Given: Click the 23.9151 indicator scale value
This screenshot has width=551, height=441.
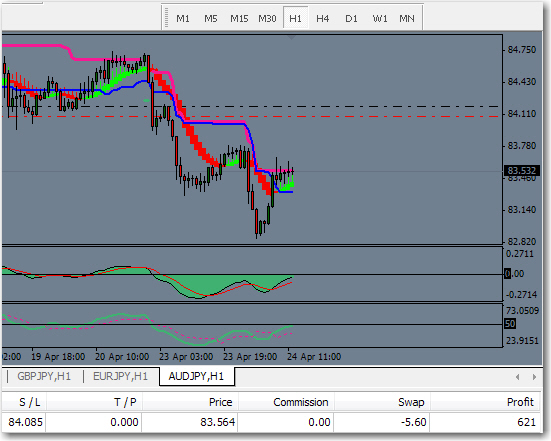Looking at the screenshot, I should 522,341.
